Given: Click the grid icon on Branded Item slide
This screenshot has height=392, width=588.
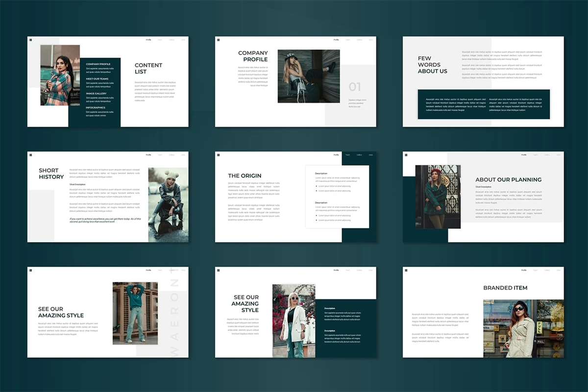Looking at the screenshot, I should [406, 270].
